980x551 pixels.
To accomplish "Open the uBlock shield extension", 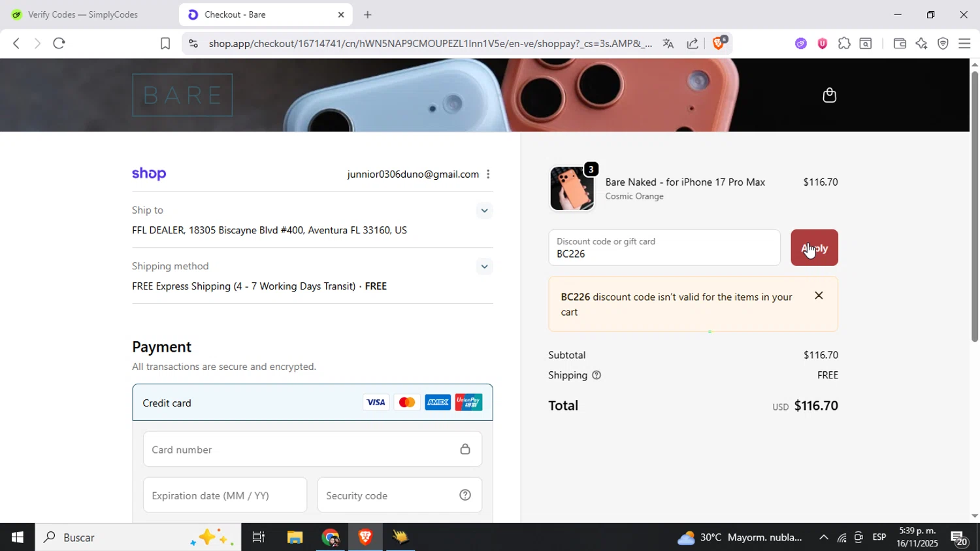I will pos(823,44).
